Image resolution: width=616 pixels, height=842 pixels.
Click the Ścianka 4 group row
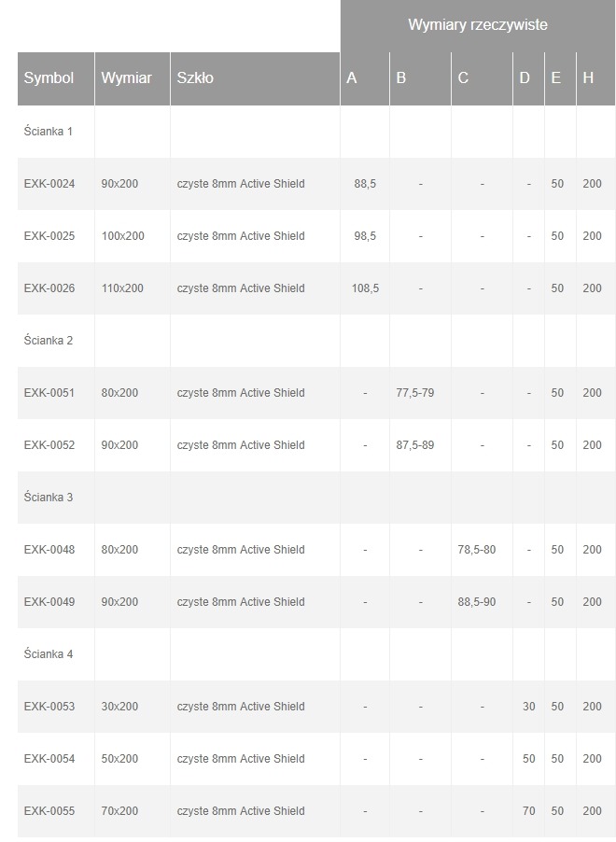click(x=49, y=654)
